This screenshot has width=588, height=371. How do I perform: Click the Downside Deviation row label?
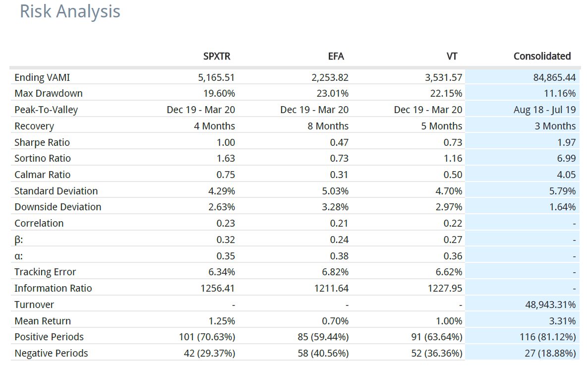tap(58, 207)
